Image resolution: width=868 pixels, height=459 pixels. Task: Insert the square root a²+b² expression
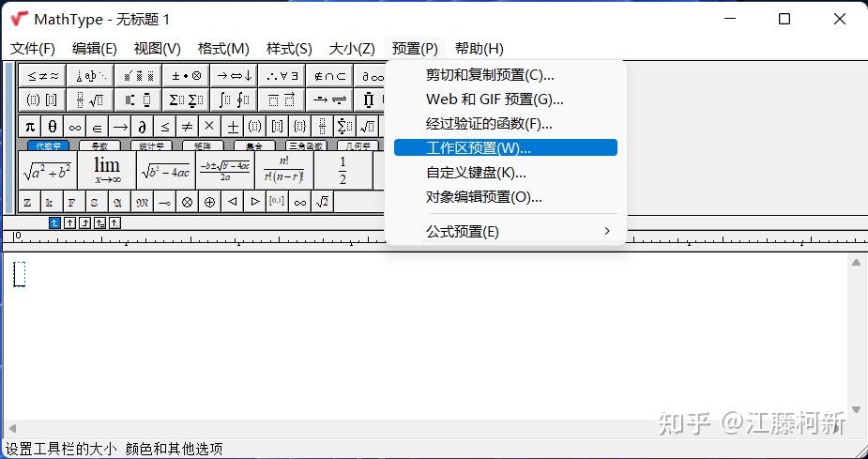click(x=47, y=171)
